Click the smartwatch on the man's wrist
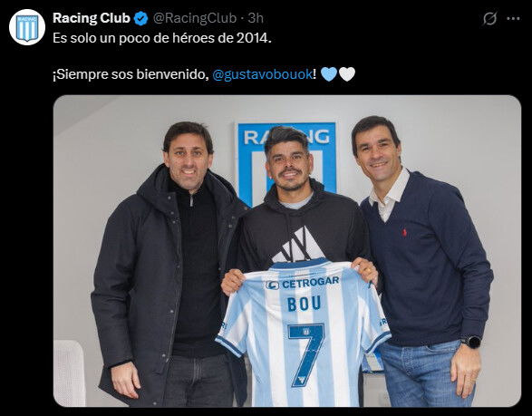Image resolution: width=532 pixels, height=416 pixels. [471, 342]
